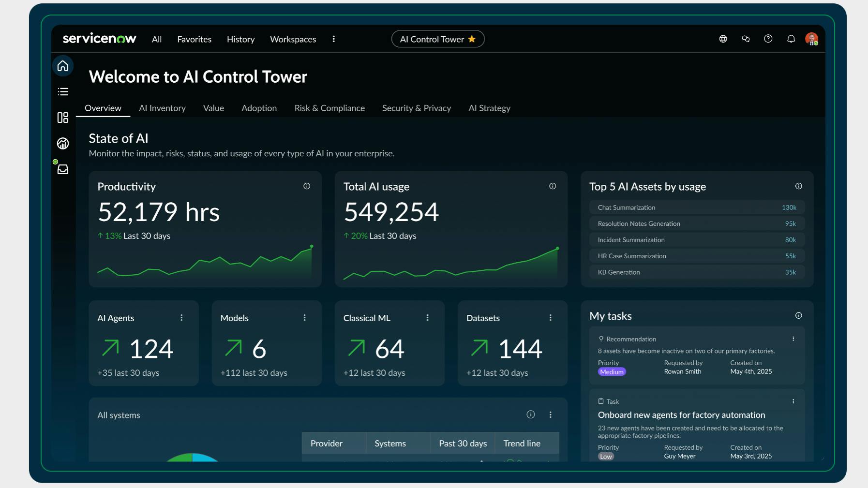Open the AI Agents card options menu

point(181,318)
